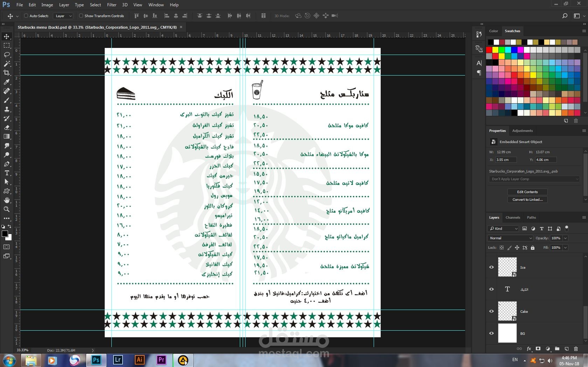Viewport: 588px width, 367px height.
Task: Add a layer mask
Action: 538,349
